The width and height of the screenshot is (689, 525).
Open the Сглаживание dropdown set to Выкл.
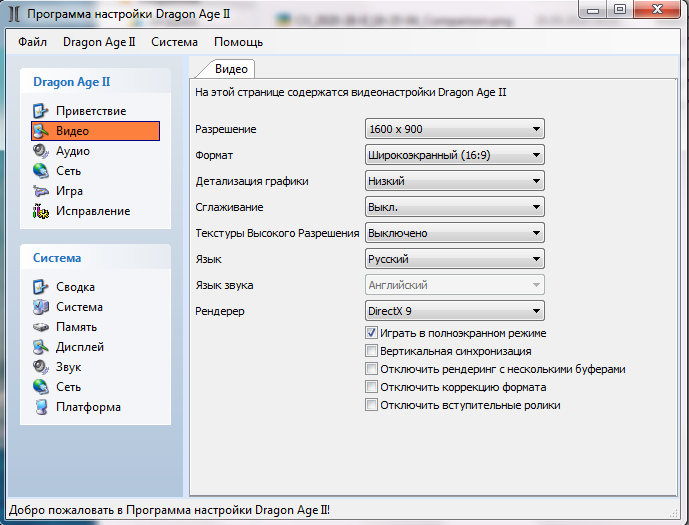pos(455,207)
